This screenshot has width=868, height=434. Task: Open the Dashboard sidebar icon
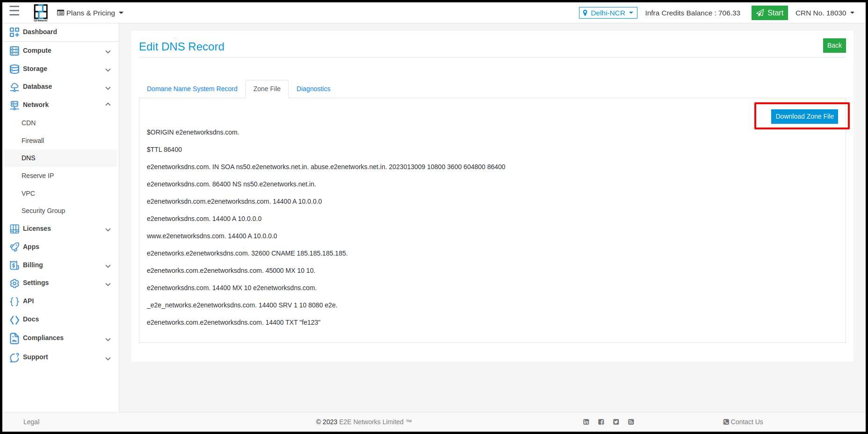[x=14, y=32]
